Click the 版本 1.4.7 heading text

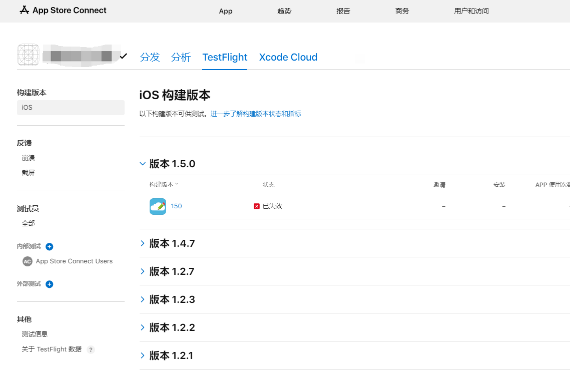pyautogui.click(x=172, y=243)
